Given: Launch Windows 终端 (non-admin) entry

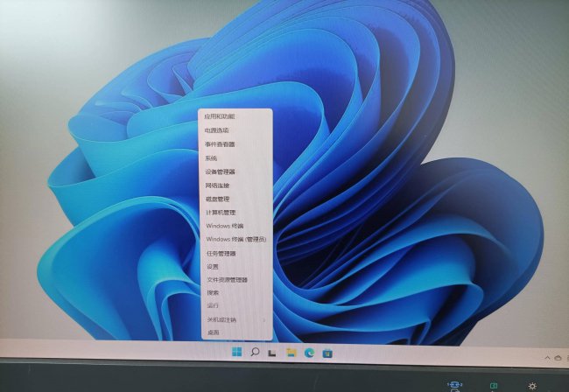Looking at the screenshot, I should [236, 226].
